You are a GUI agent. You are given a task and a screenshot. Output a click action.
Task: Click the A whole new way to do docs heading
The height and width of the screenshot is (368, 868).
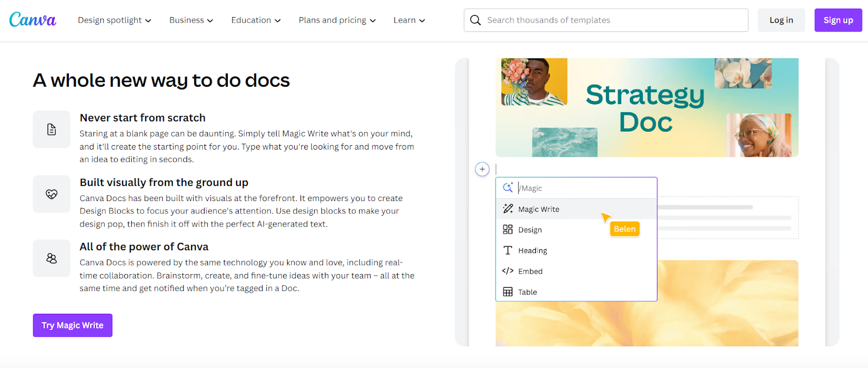[161, 80]
